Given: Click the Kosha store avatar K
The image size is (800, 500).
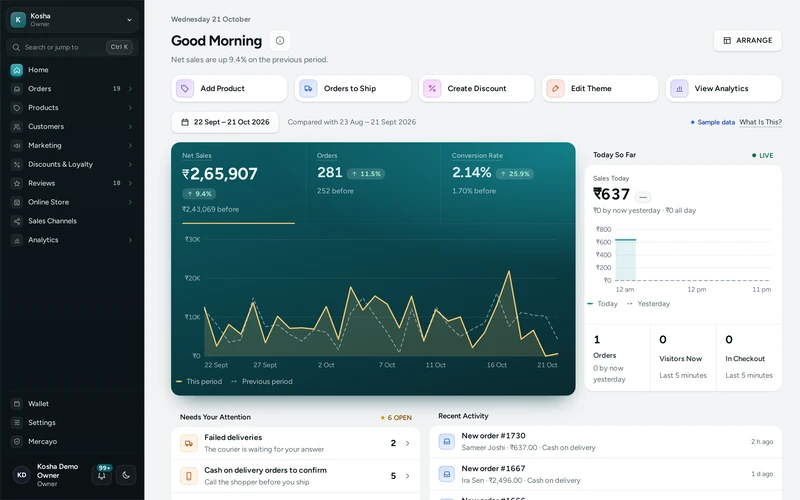Looking at the screenshot, I should [18, 19].
